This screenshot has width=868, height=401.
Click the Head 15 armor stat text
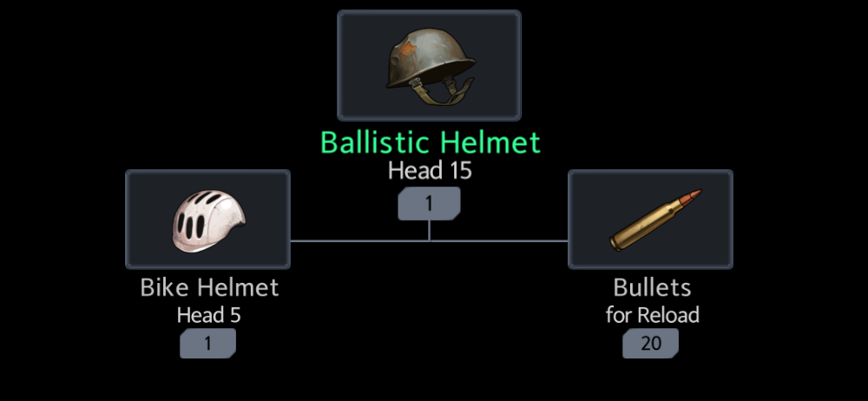click(430, 171)
